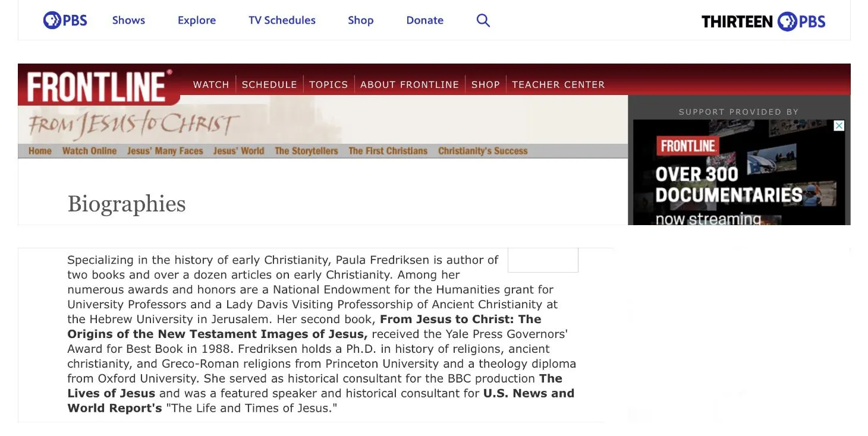
Task: Close the ad with X icon
Action: tap(839, 126)
